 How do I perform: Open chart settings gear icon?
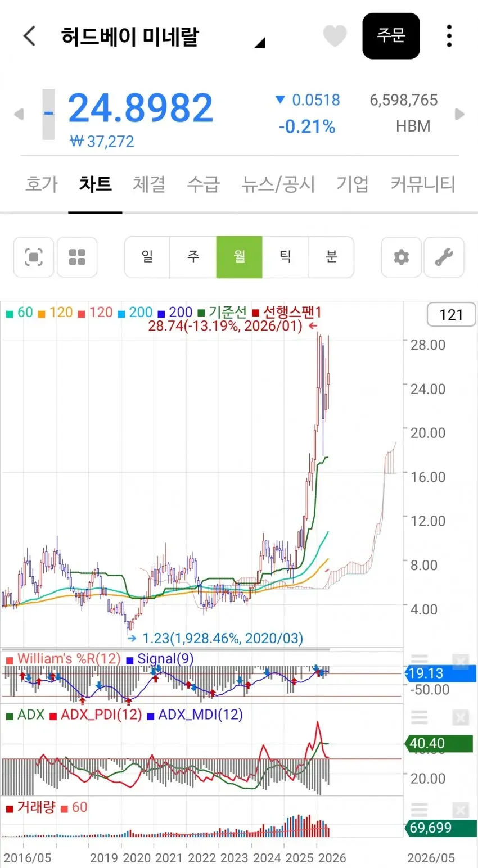402,257
